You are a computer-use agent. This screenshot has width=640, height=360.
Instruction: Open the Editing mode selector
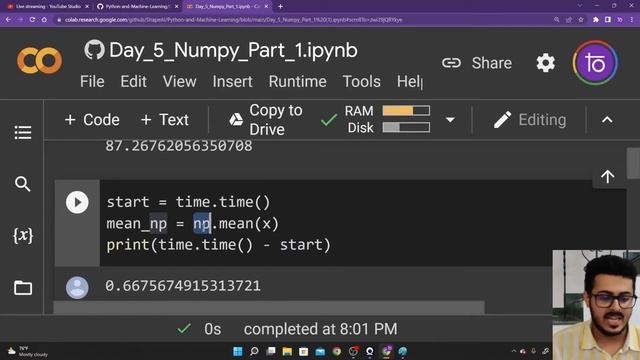pyautogui.click(x=530, y=120)
